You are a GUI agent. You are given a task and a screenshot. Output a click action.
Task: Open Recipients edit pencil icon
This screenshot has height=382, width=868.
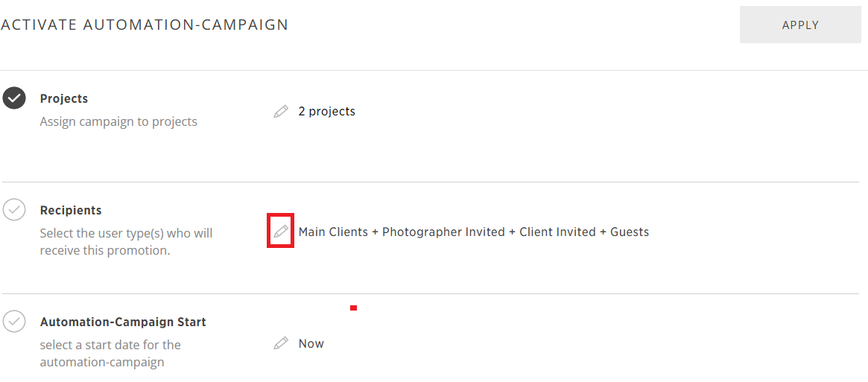pyautogui.click(x=281, y=231)
